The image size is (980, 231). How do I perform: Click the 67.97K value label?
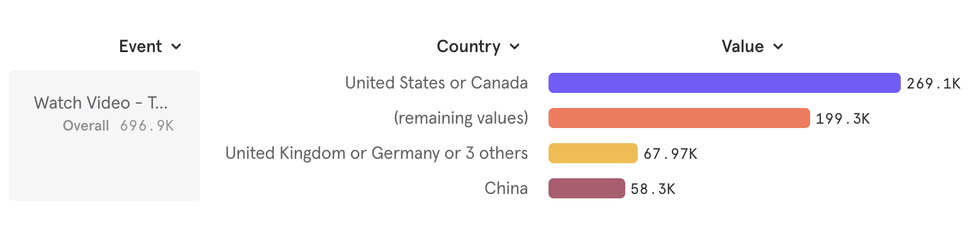point(671,154)
